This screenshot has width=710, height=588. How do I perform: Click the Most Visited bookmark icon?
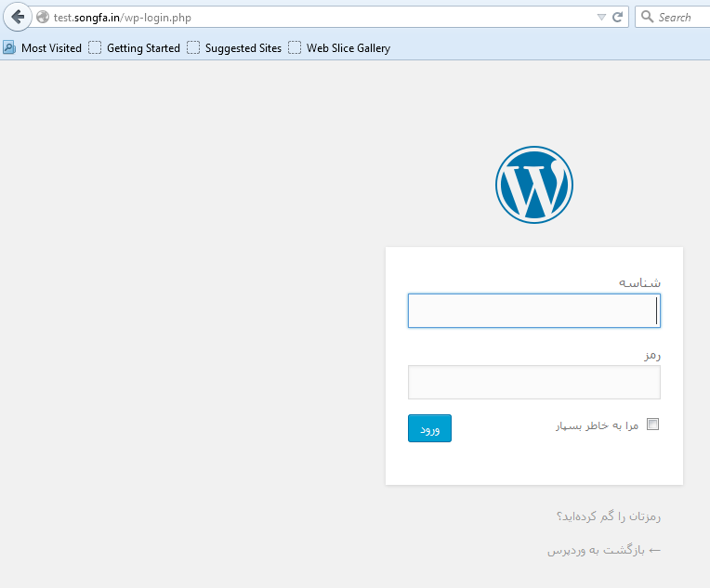pos(9,47)
